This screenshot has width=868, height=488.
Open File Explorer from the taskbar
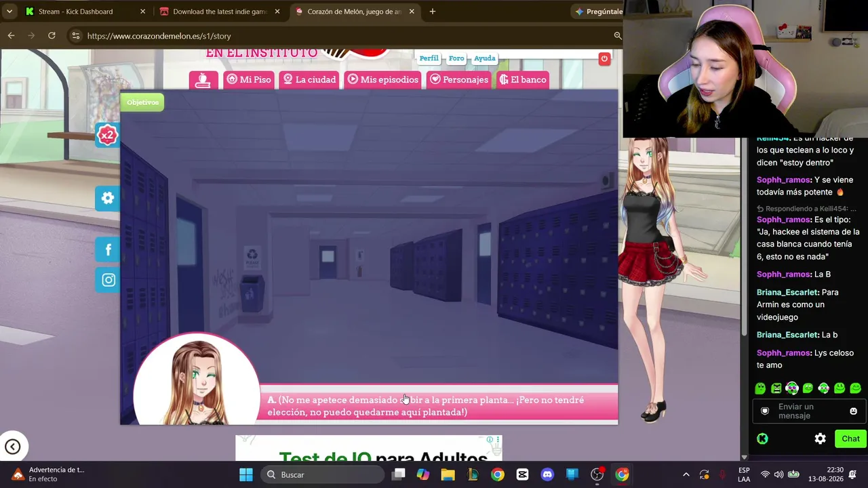[x=448, y=474]
